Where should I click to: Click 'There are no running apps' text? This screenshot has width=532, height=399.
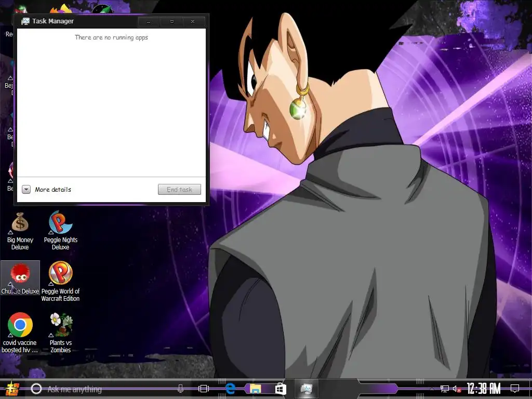[x=111, y=37]
